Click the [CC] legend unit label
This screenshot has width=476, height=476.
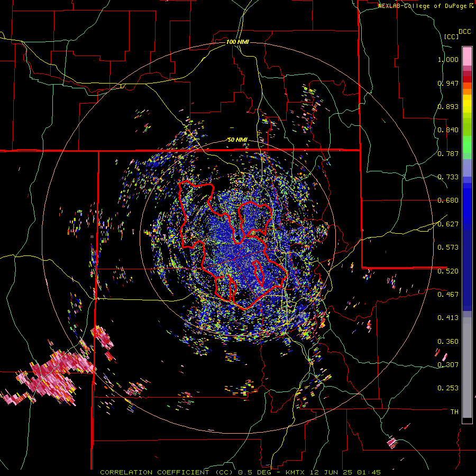(x=451, y=36)
